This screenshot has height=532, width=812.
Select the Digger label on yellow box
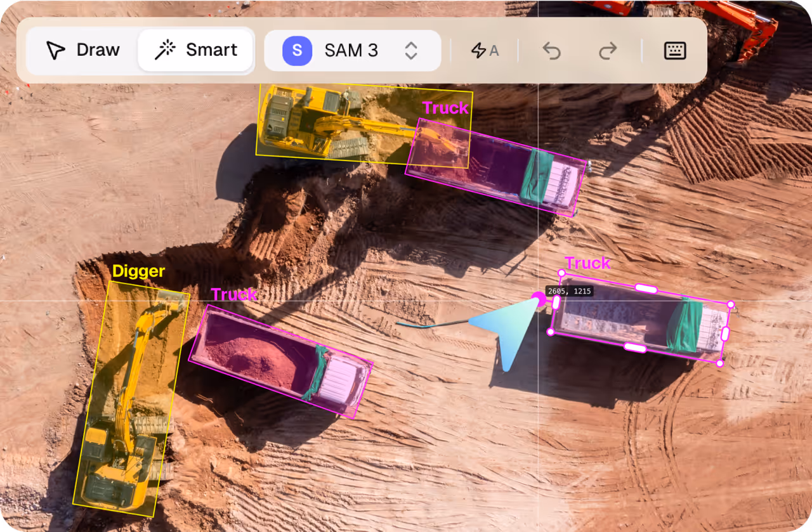coord(138,271)
